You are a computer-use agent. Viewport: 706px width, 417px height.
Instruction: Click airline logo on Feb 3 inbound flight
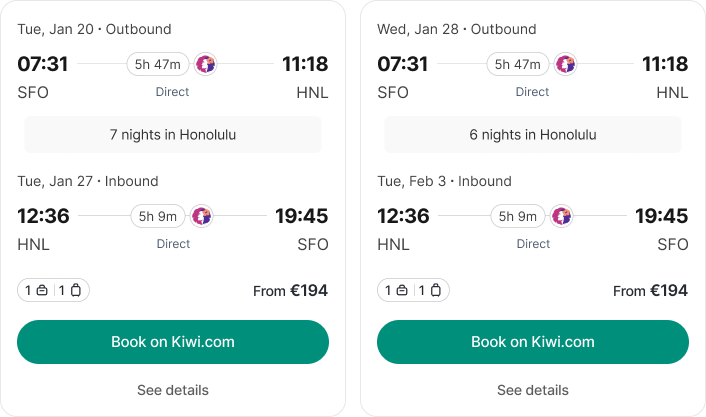pyautogui.click(x=561, y=216)
